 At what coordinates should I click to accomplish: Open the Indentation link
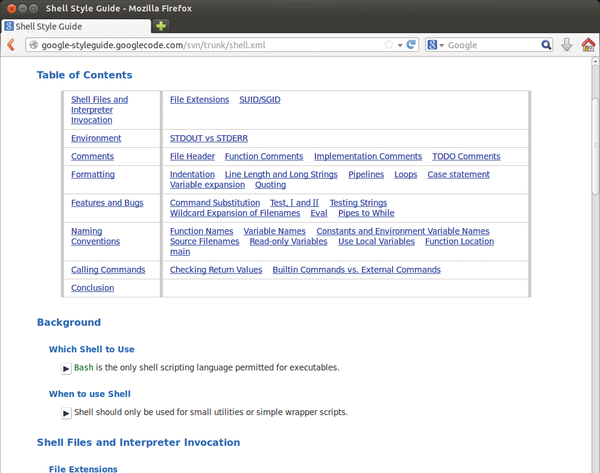pyautogui.click(x=192, y=174)
